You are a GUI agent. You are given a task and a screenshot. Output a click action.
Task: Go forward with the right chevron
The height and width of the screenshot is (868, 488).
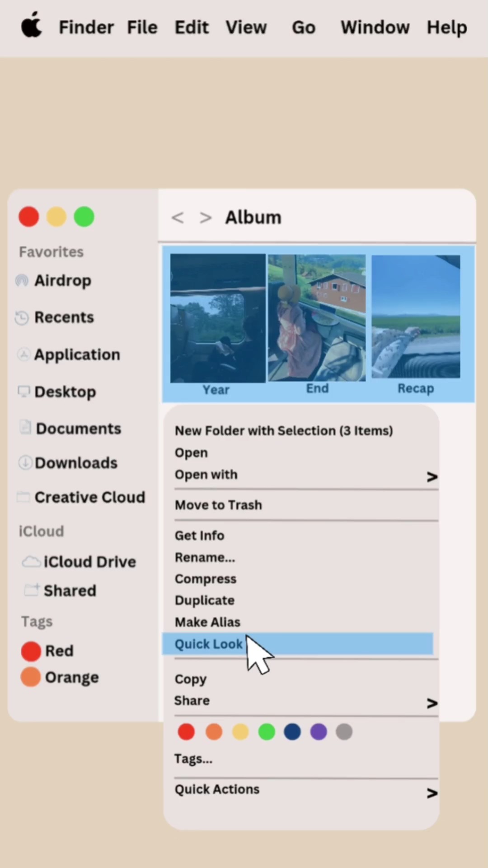coord(206,218)
